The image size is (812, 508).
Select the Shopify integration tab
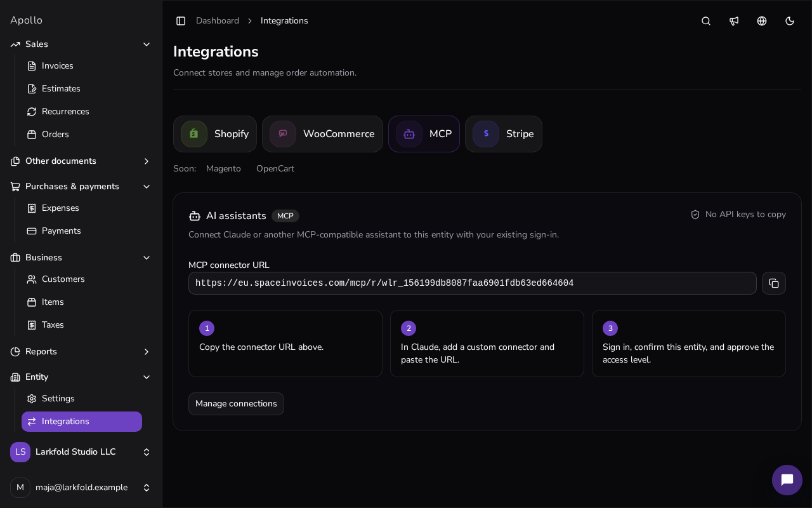[x=215, y=134]
